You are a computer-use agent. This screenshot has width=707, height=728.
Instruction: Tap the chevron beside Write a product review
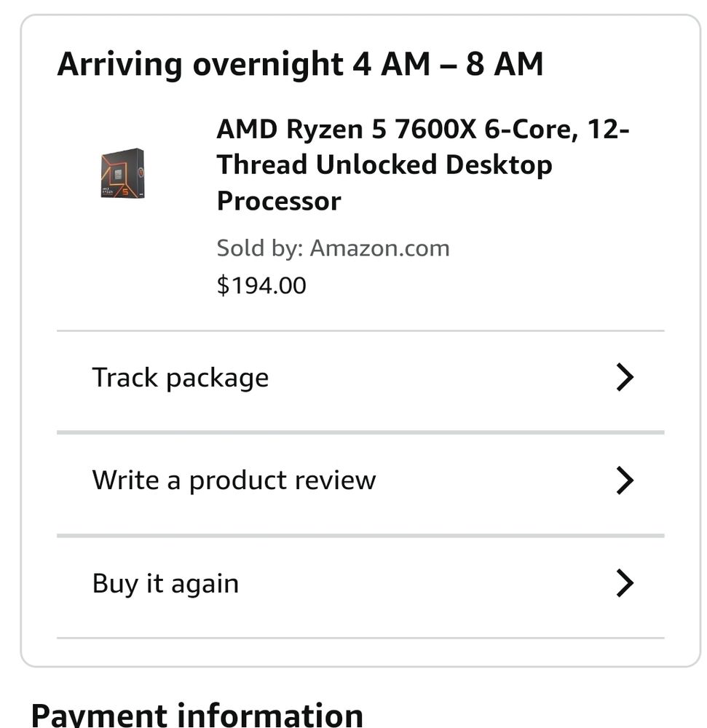(624, 480)
